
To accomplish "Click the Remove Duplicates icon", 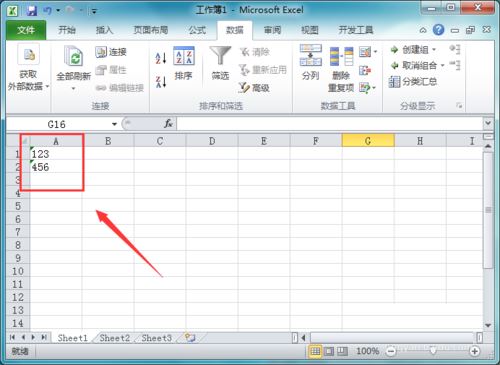I will [341, 56].
